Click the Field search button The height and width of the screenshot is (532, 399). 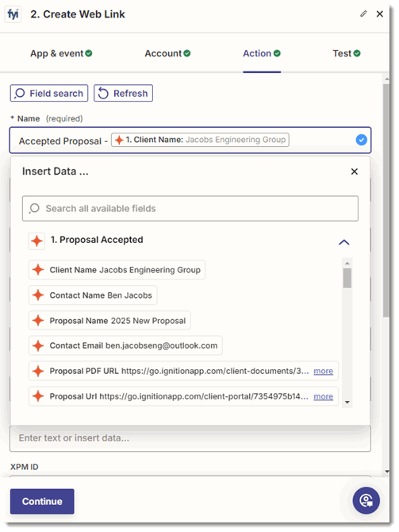(49, 93)
